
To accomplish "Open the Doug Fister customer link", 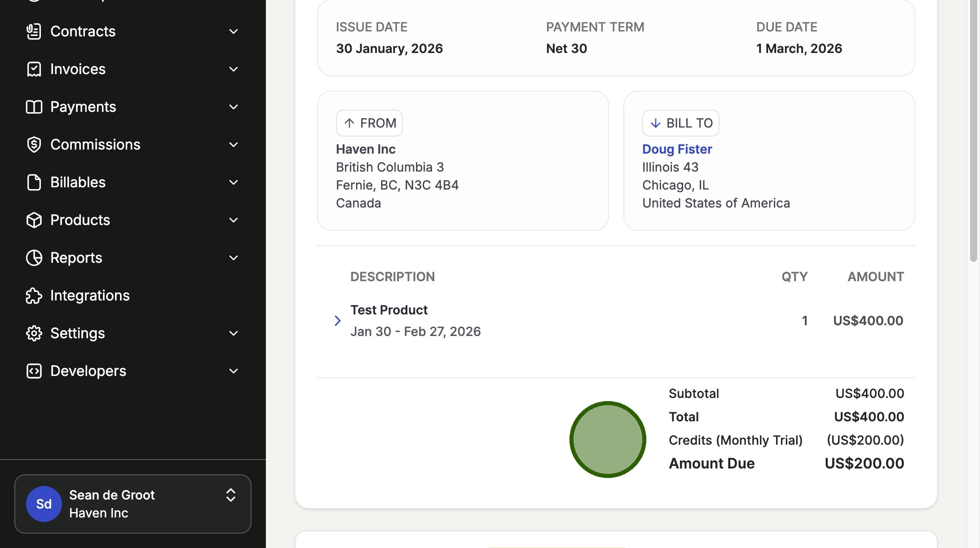I will tap(677, 149).
